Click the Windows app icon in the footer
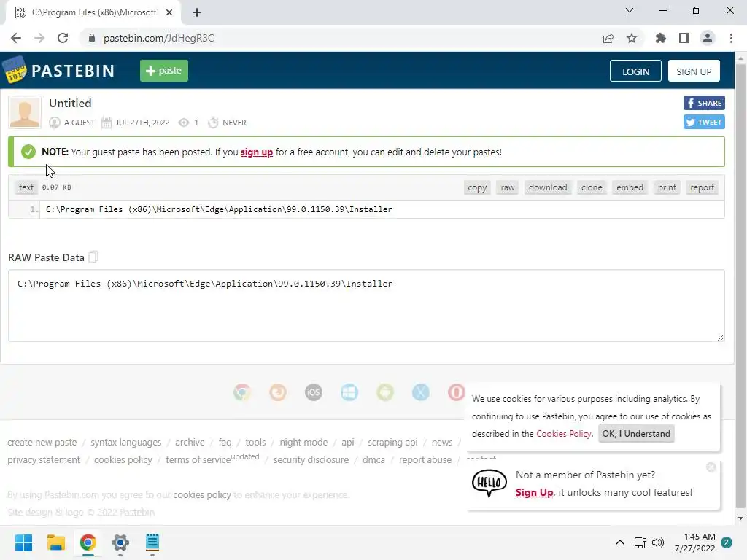Image resolution: width=747 pixels, height=560 pixels. tap(349, 392)
